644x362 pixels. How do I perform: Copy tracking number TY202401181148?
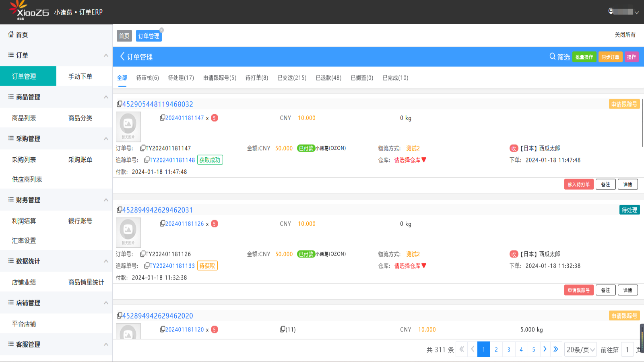[x=147, y=160]
